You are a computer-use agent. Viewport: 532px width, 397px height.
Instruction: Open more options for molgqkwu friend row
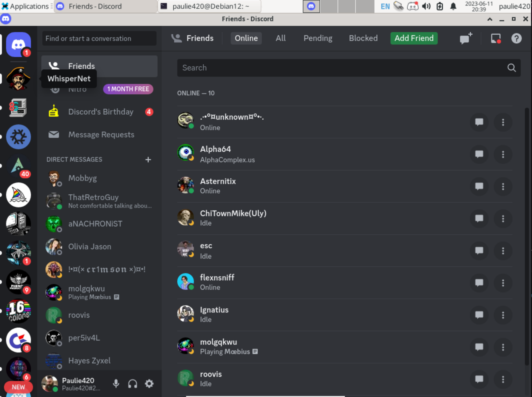coord(503,347)
